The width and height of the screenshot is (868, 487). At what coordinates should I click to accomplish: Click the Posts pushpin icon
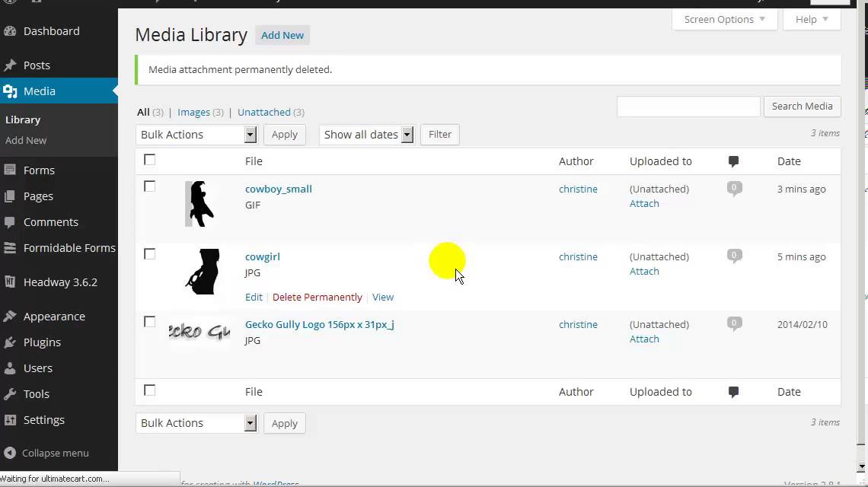9,65
